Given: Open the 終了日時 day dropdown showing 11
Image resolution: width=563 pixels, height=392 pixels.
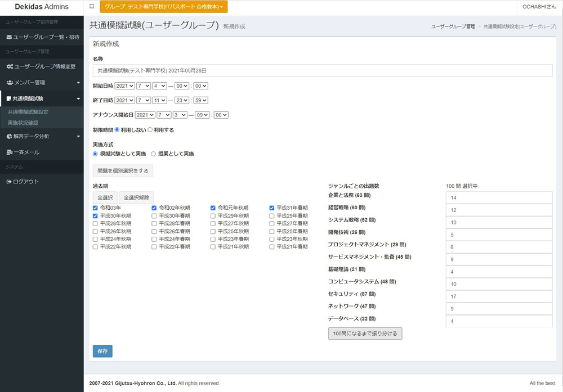Looking at the screenshot, I should coord(159,101).
